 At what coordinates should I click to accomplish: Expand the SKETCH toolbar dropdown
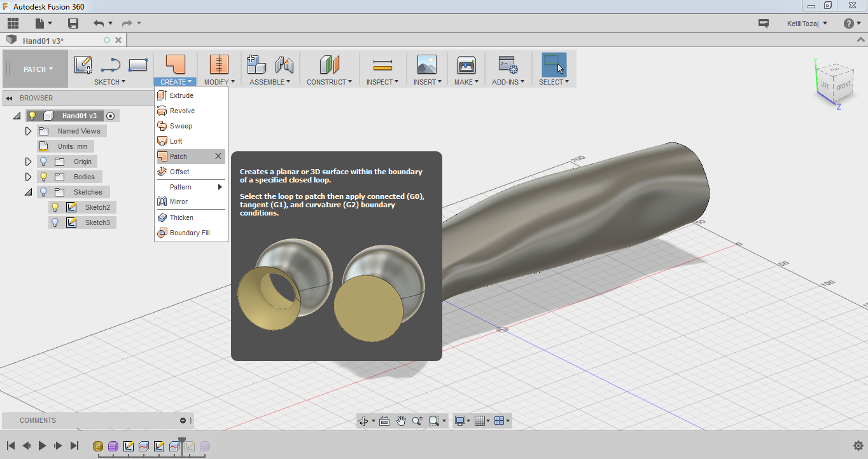(109, 82)
